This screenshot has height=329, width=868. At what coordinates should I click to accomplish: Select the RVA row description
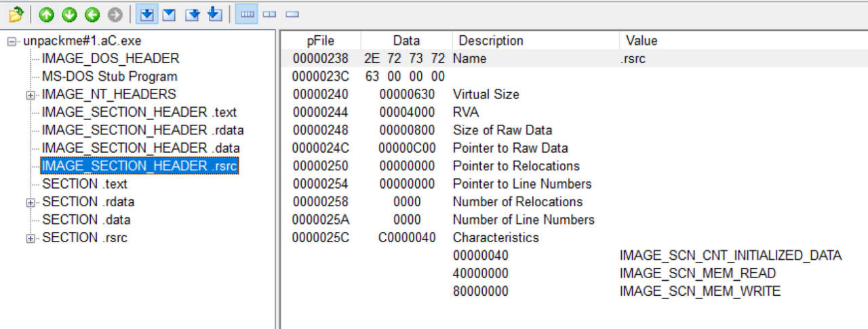tap(466, 112)
